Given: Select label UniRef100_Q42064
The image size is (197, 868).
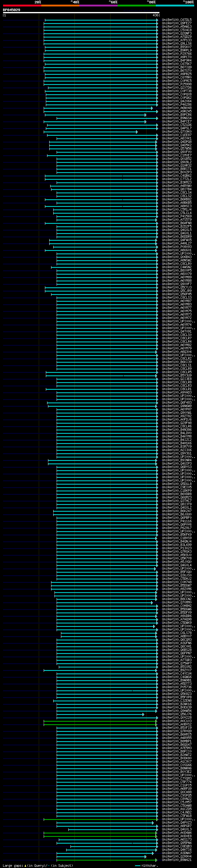Looking at the screenshot, I should (176, 101).
